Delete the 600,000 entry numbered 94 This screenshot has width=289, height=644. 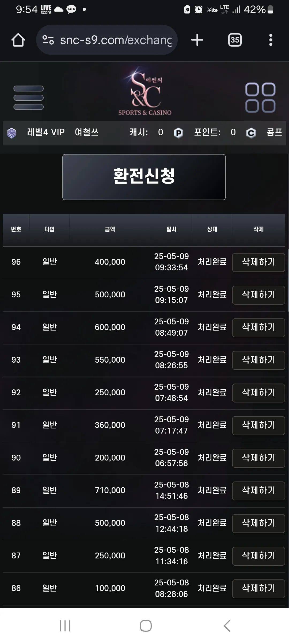pos(258,328)
